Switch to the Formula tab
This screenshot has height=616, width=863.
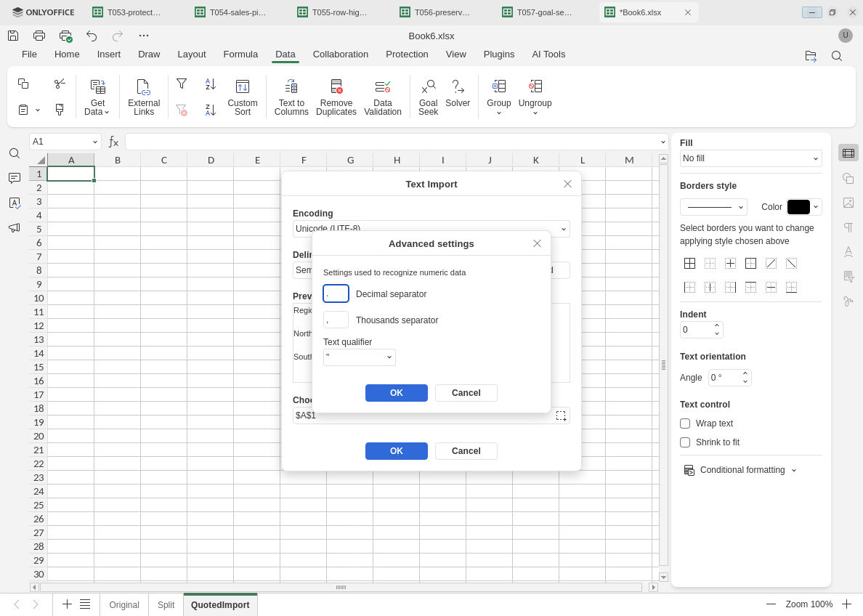pos(240,54)
